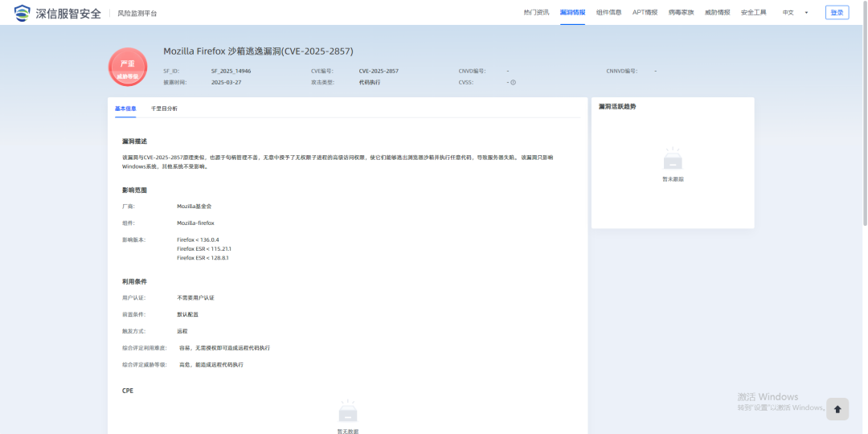Click the CVE编号 value CVE-2025-2857

(379, 72)
